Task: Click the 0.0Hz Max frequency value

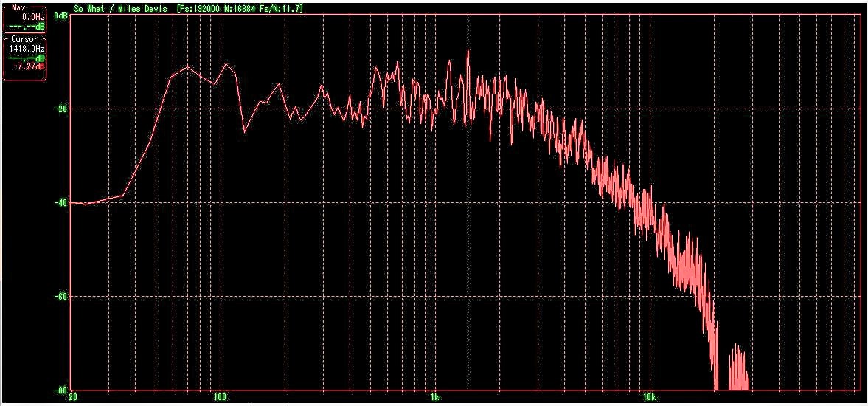Action: (33, 16)
